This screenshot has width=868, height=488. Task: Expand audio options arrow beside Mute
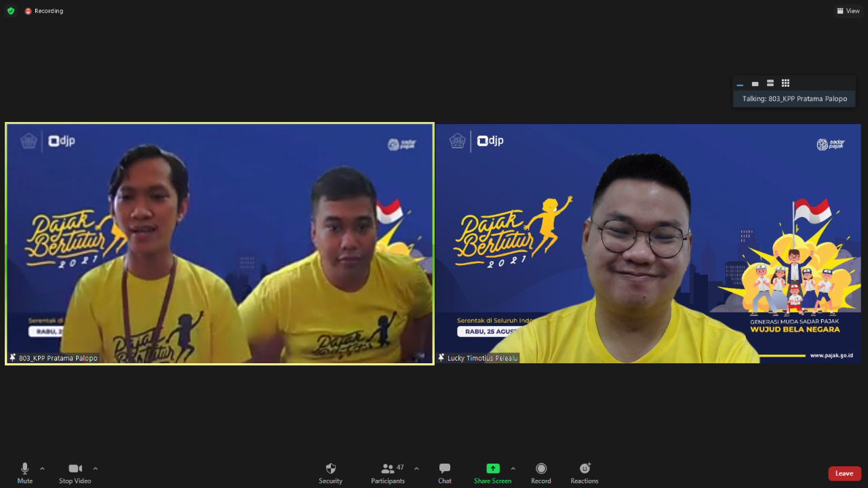pos(42,468)
